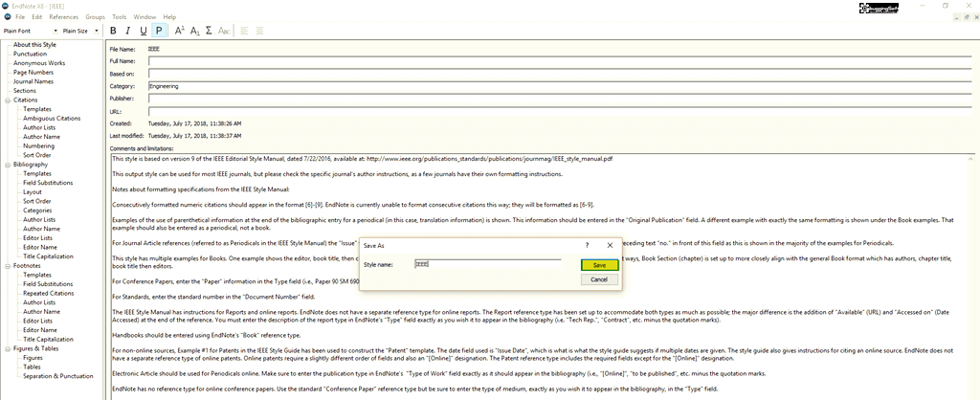
Task: Toggle Bold formatting in toolbar
Action: pos(113,30)
